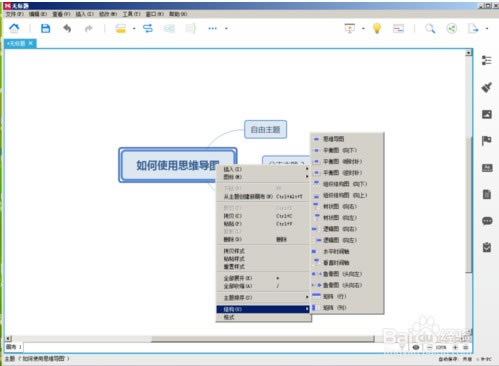Open the Image panel in sidebar
Viewport: 499px width, 366px height.
click(x=487, y=114)
